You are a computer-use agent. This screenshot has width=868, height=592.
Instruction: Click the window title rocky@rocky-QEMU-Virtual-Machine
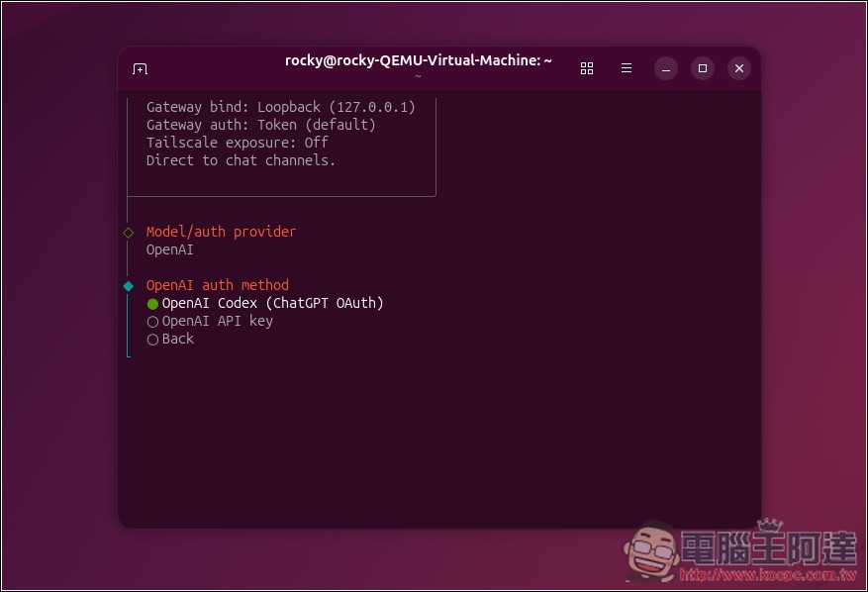(418, 61)
